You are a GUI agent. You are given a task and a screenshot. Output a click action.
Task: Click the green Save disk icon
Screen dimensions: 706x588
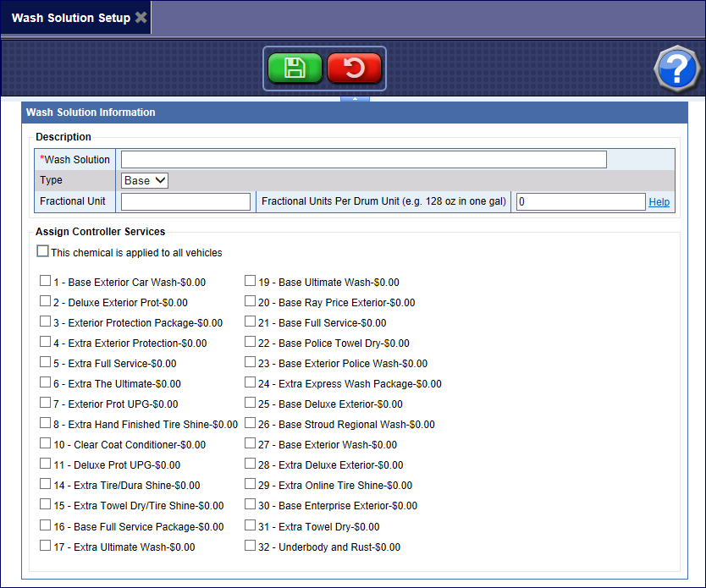click(295, 69)
